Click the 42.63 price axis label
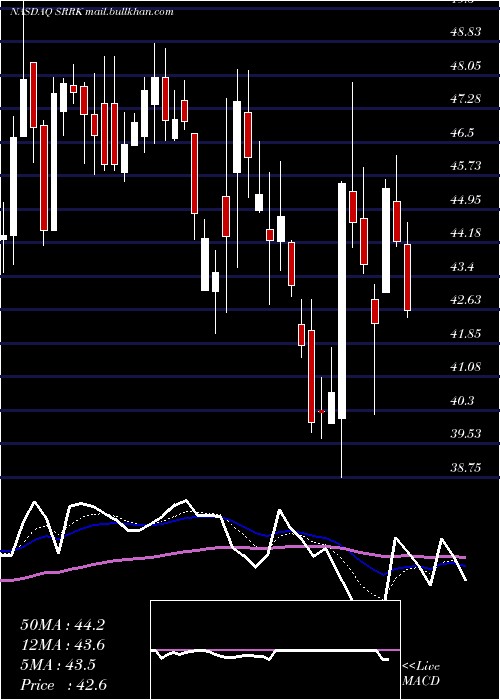 (466, 300)
